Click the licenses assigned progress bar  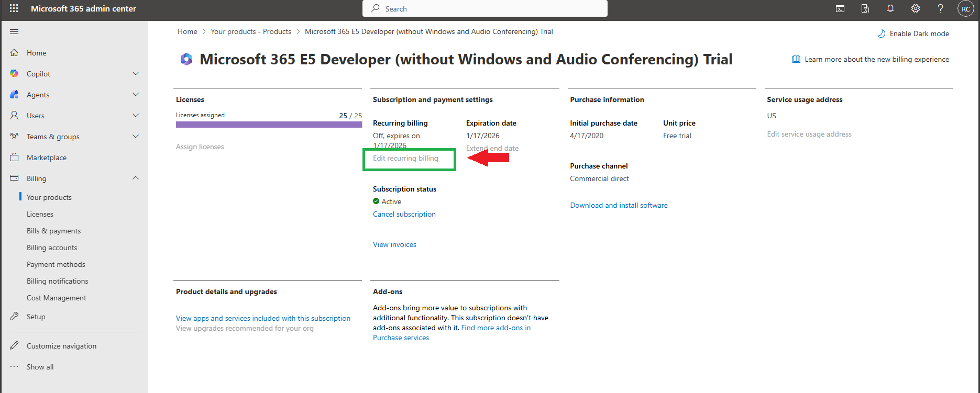click(269, 125)
